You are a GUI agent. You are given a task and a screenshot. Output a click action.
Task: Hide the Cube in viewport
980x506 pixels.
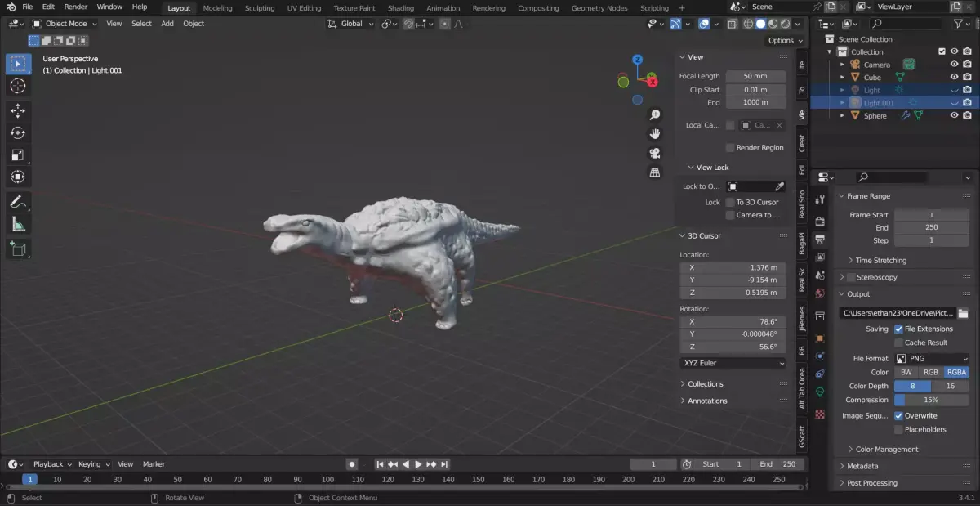click(x=954, y=77)
